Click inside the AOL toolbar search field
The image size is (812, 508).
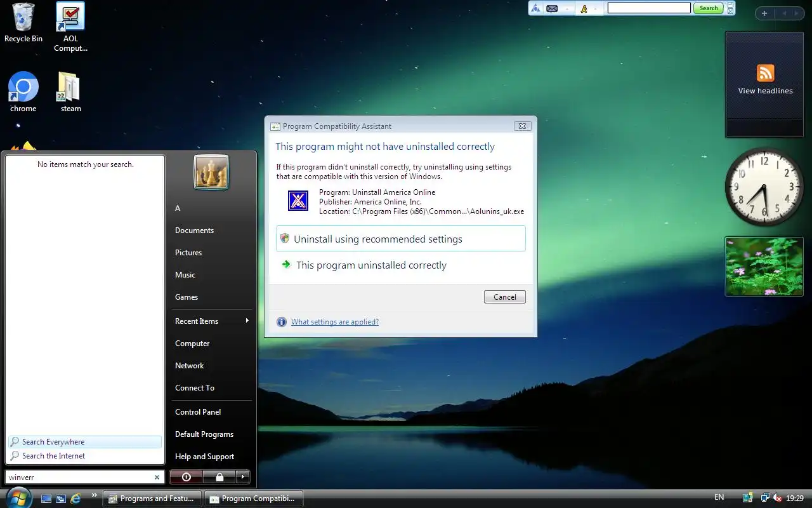pos(649,8)
